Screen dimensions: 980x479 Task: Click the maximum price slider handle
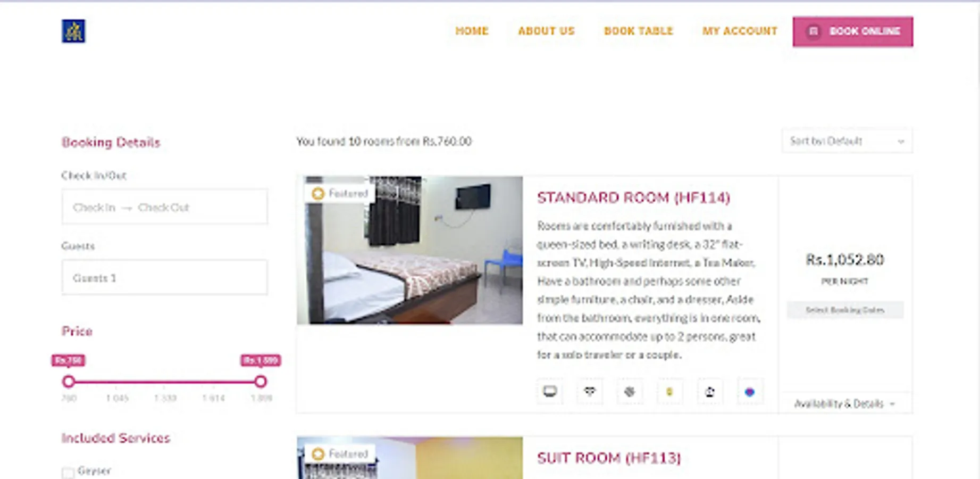tap(260, 381)
